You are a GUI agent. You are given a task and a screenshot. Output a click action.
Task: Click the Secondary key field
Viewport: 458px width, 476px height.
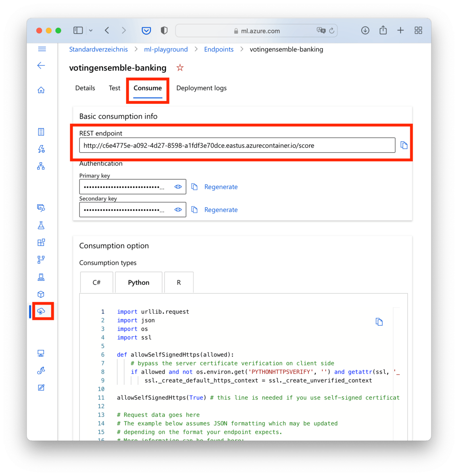[133, 210]
